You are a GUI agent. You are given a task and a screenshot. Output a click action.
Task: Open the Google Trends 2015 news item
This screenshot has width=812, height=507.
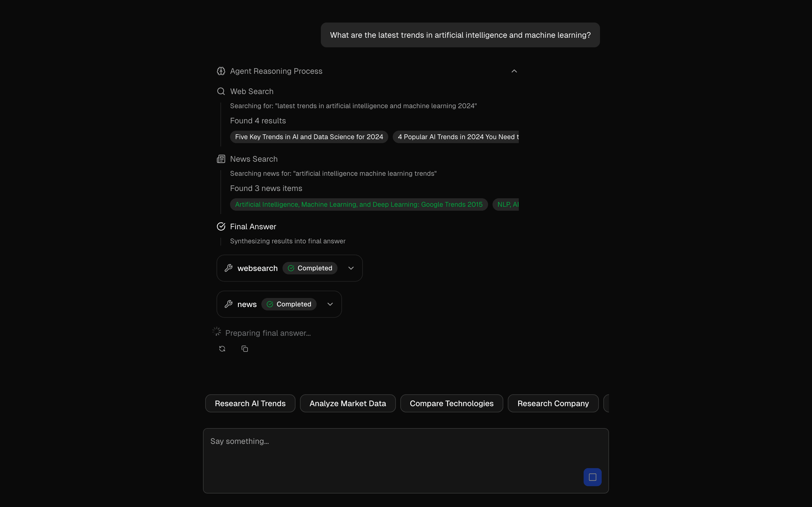click(x=359, y=204)
